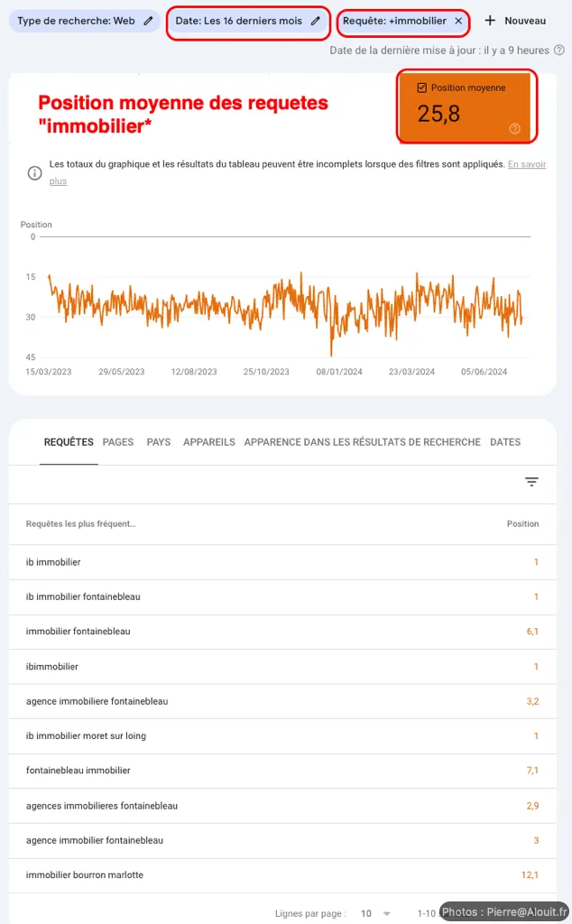The width and height of the screenshot is (572, 924).
Task: Toggle the Position moyenne checkbox
Action: tap(421, 88)
